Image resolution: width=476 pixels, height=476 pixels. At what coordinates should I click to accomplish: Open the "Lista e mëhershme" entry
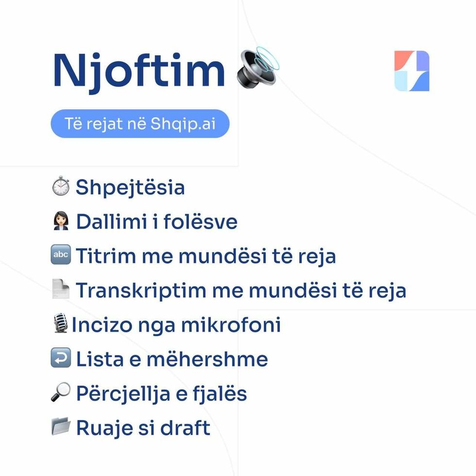click(x=172, y=359)
